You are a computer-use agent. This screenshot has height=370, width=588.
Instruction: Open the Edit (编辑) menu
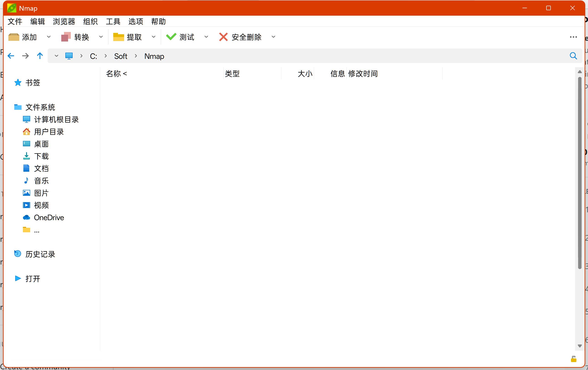(x=38, y=22)
